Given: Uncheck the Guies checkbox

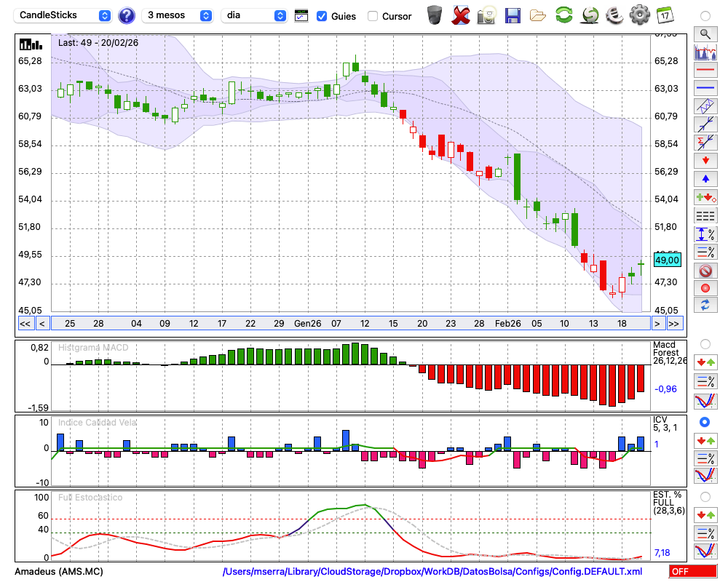Looking at the screenshot, I should pyautogui.click(x=322, y=15).
